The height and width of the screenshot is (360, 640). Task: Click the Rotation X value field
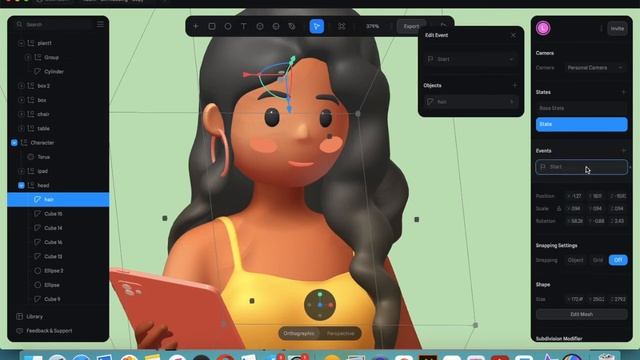coord(575,221)
